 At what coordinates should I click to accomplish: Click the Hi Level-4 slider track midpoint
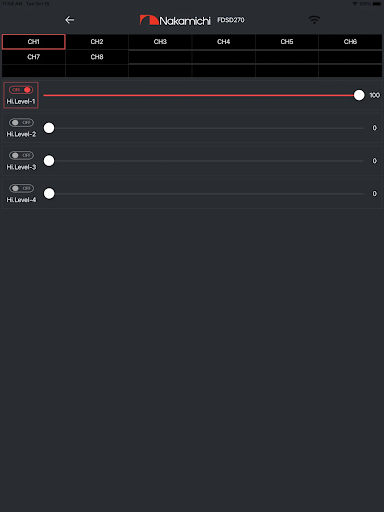[x=204, y=194]
